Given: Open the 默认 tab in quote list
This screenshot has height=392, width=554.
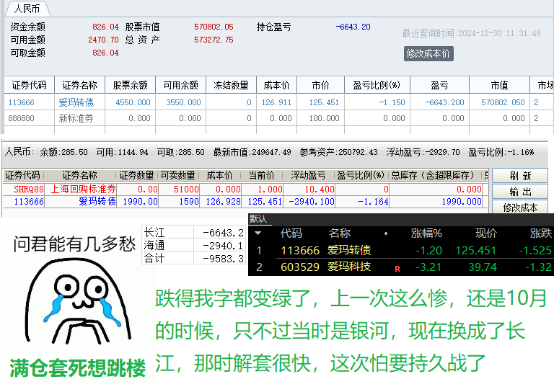Looking at the screenshot, I should (x=258, y=219).
